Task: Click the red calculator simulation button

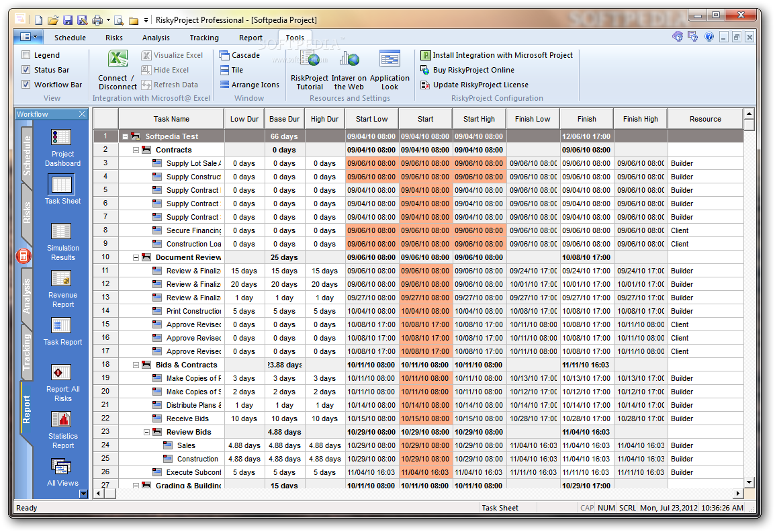Action: 24,256
